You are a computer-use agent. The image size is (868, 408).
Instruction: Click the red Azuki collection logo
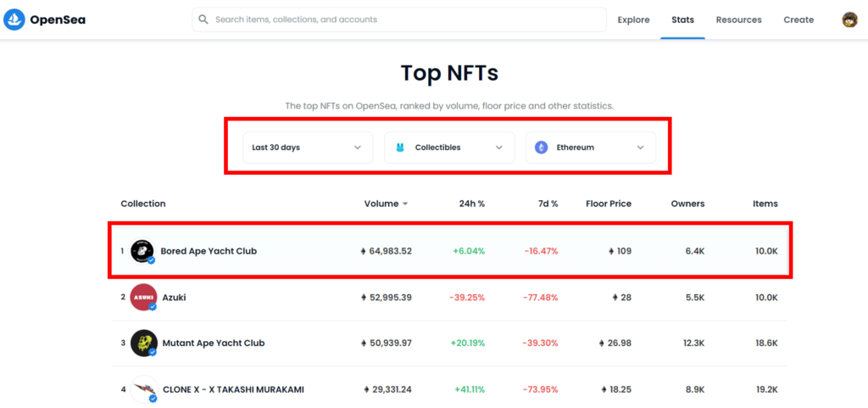click(143, 297)
